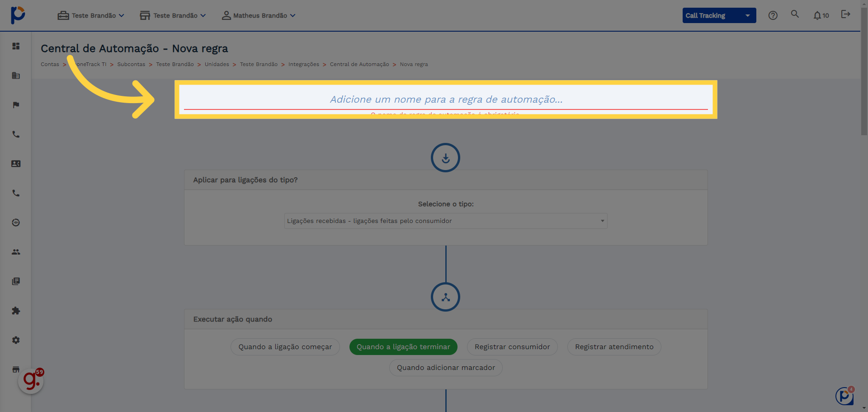Click the logout exit icon

click(846, 14)
